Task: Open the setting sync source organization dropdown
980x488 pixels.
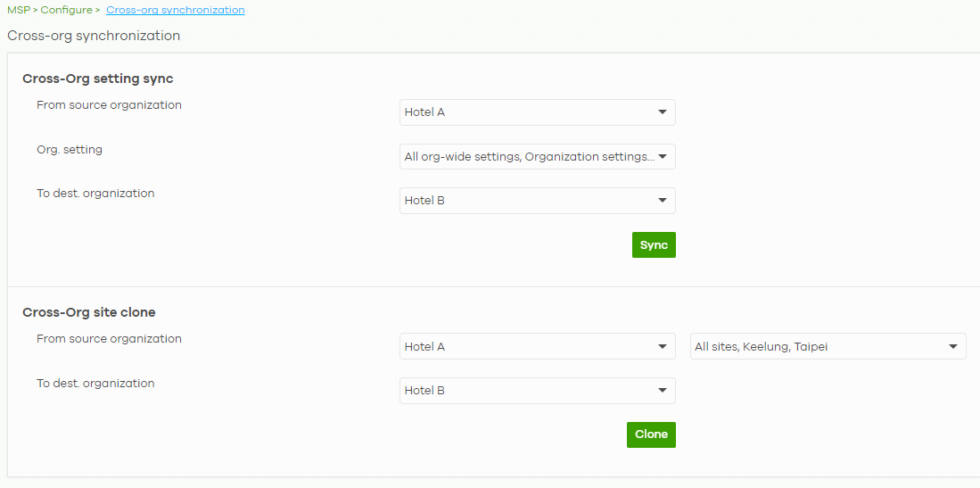Action: click(x=538, y=112)
